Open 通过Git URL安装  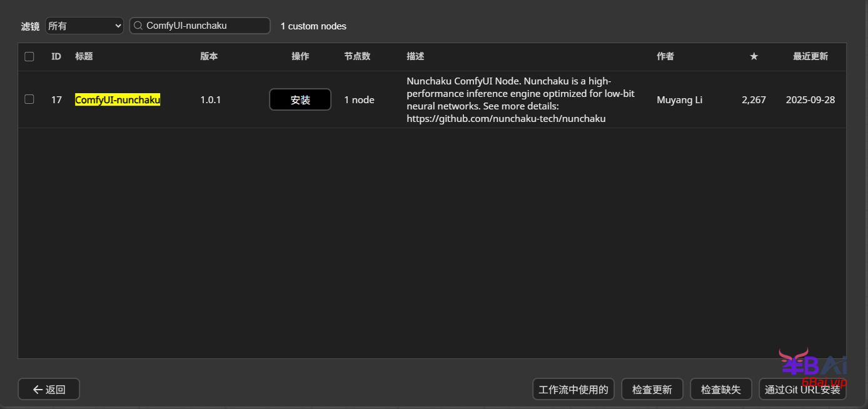(x=802, y=389)
